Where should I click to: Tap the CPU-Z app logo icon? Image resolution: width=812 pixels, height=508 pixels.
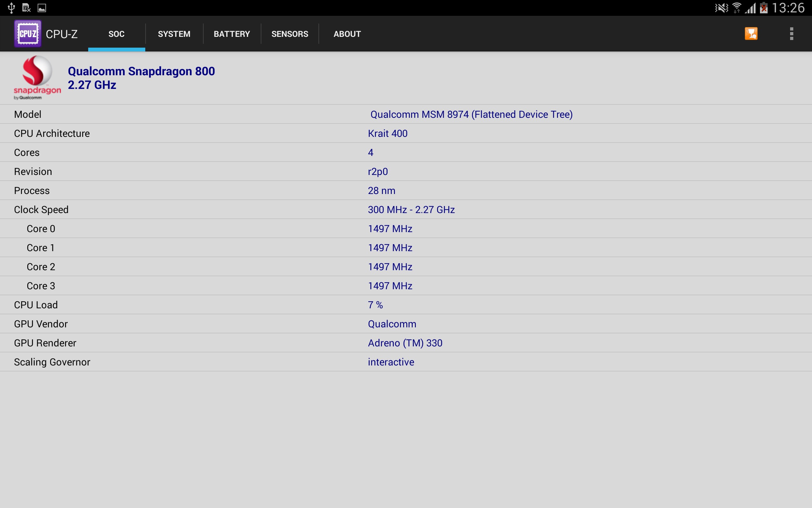[28, 34]
